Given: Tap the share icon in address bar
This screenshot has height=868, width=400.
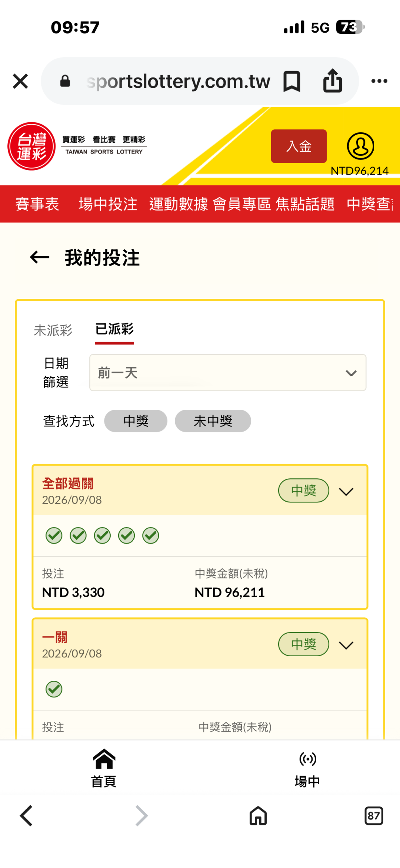Looking at the screenshot, I should pos(333,80).
